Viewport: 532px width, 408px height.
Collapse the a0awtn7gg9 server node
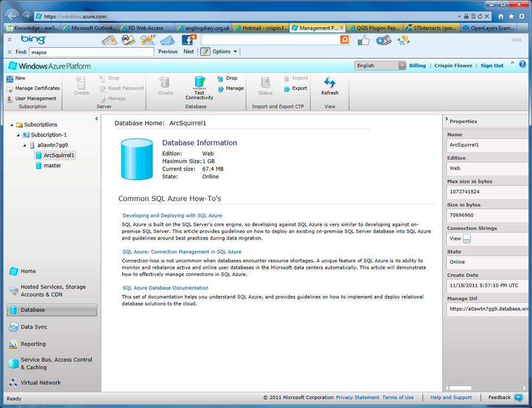click(25, 145)
